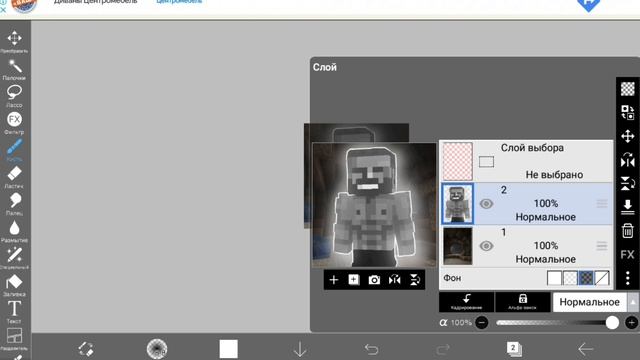
Task: Grab the layer 2 reorder handle
Action: [x=602, y=203]
